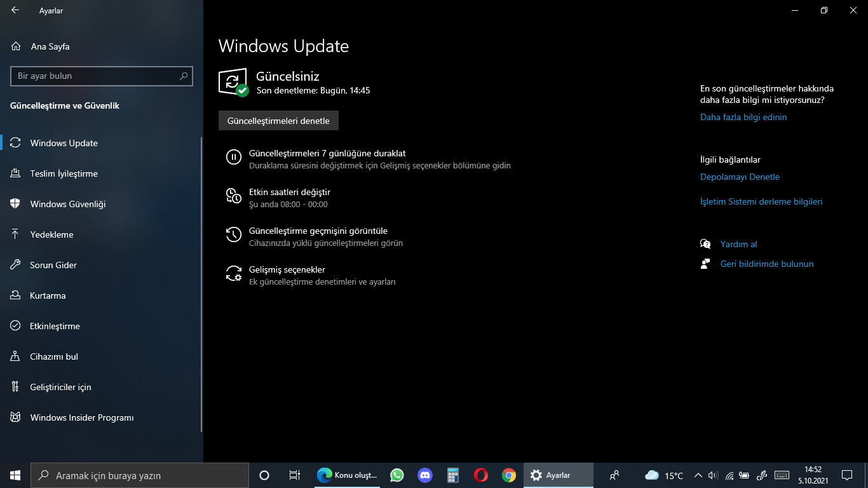
Task: Open Teslim İyileştirme settings
Action: click(x=102, y=173)
